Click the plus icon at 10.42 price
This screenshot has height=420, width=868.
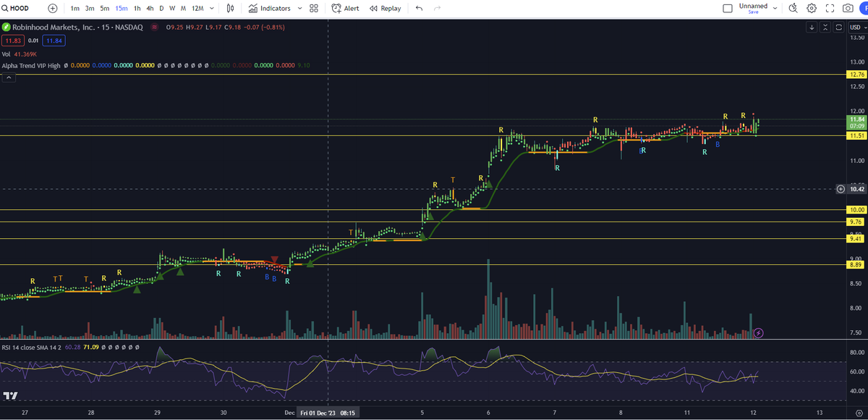coord(841,188)
